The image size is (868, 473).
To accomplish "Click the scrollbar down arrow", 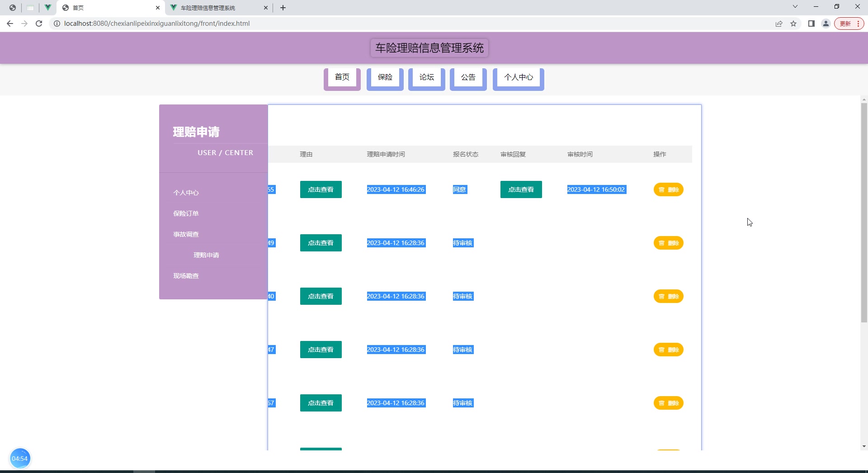I will tap(864, 446).
